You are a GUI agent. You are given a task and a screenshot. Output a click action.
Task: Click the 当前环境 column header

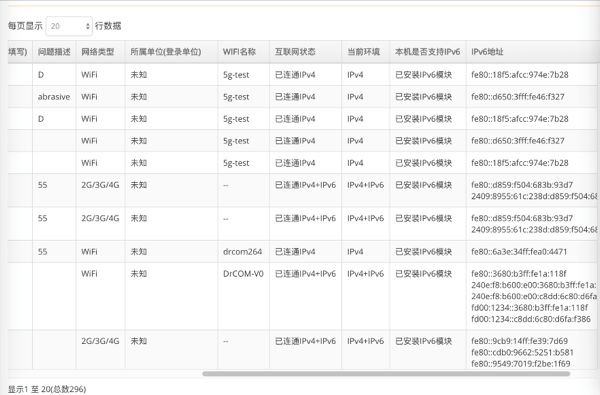coord(364,52)
